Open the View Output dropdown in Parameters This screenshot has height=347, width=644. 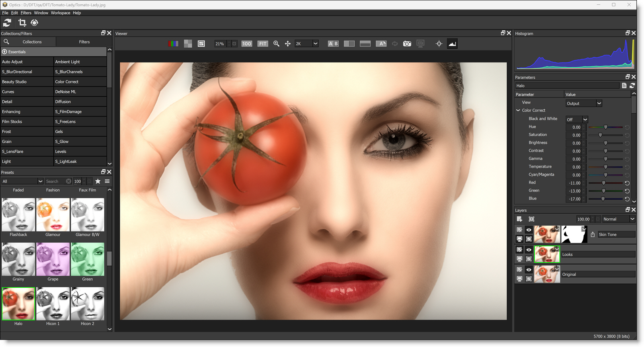click(x=584, y=103)
